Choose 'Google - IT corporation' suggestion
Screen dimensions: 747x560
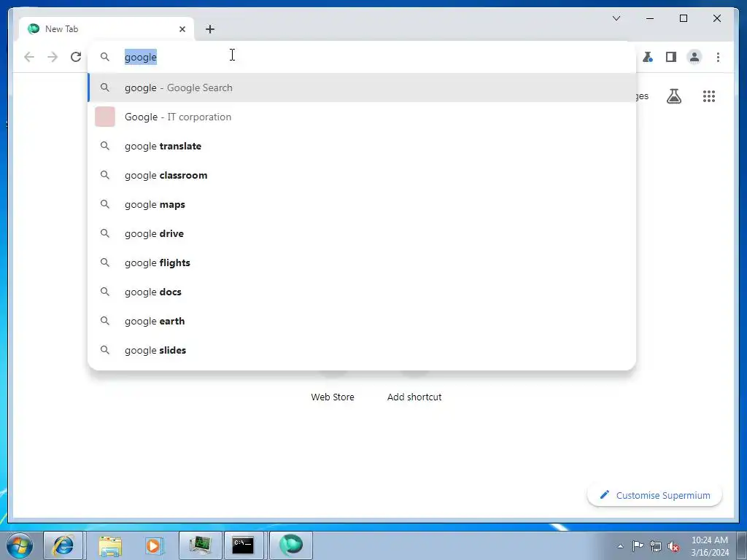pos(362,117)
